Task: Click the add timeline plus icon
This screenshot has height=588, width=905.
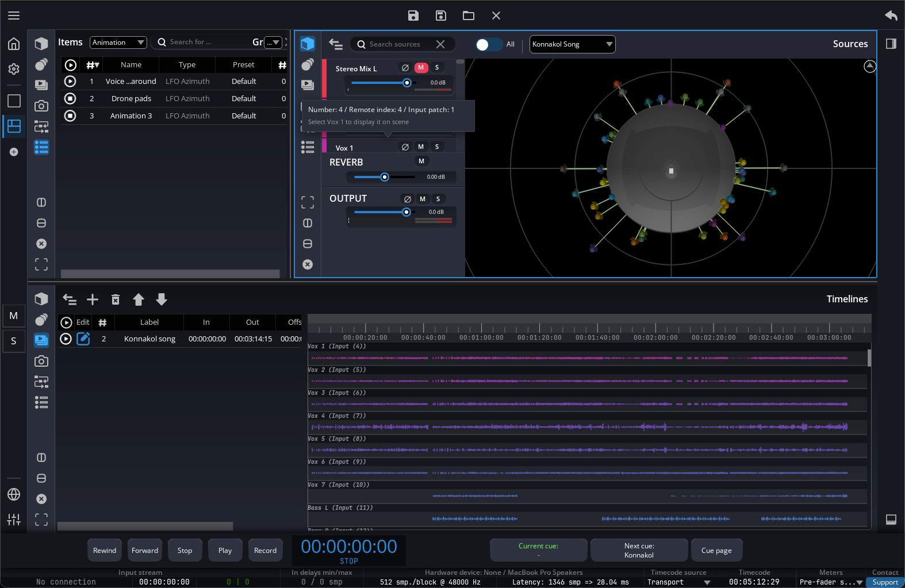Action: point(93,299)
